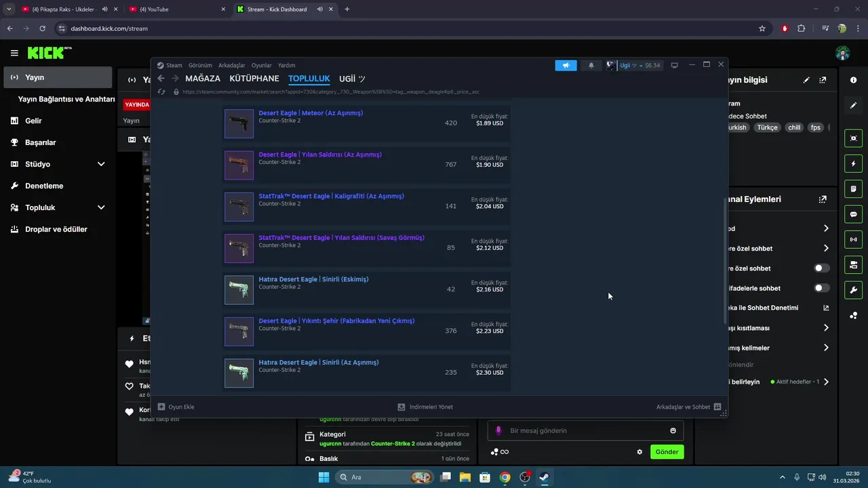Open the user avatar menu in Kick
The width and height of the screenshot is (868, 488).
(x=842, y=53)
